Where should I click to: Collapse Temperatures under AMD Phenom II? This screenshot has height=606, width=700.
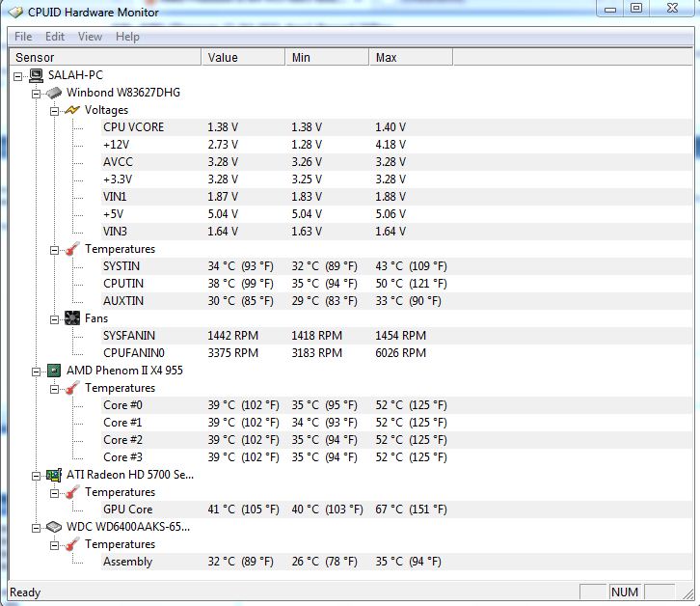(x=54, y=389)
